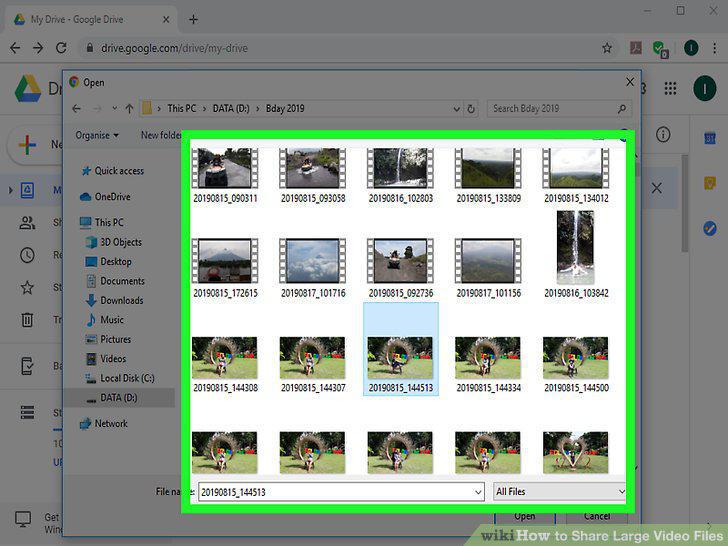
Task: Expand the address path history dropdown
Action: pyautogui.click(x=457, y=109)
